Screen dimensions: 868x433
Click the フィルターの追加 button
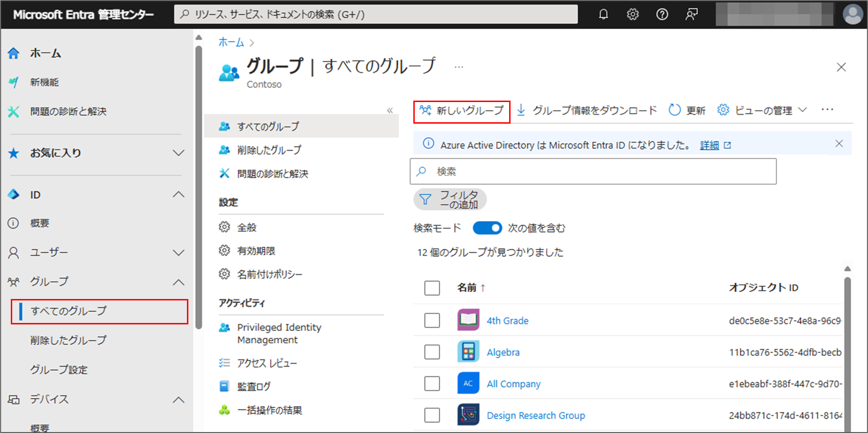450,199
